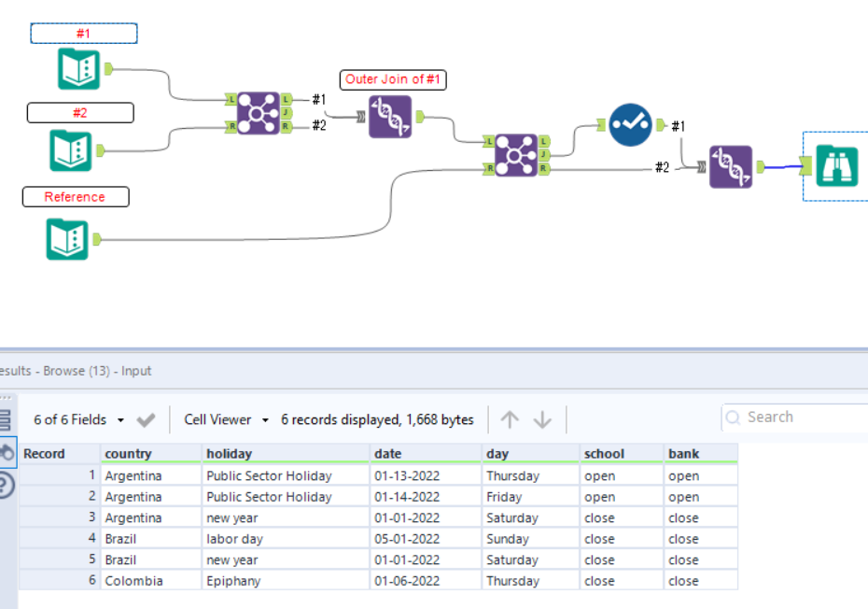Viewport: 868px width, 609px height.
Task: Click R input anchor of second Join
Action: [x=489, y=168]
